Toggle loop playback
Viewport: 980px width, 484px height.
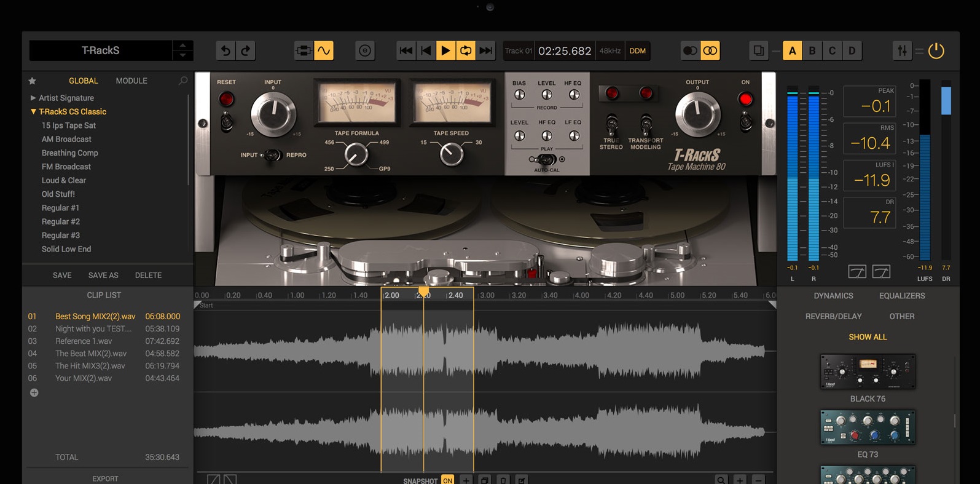coord(466,50)
